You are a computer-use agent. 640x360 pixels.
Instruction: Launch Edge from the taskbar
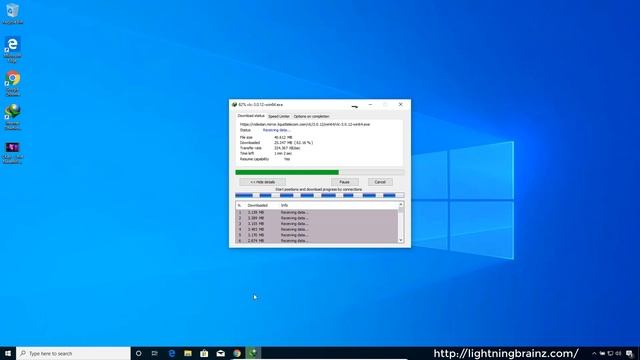171,353
